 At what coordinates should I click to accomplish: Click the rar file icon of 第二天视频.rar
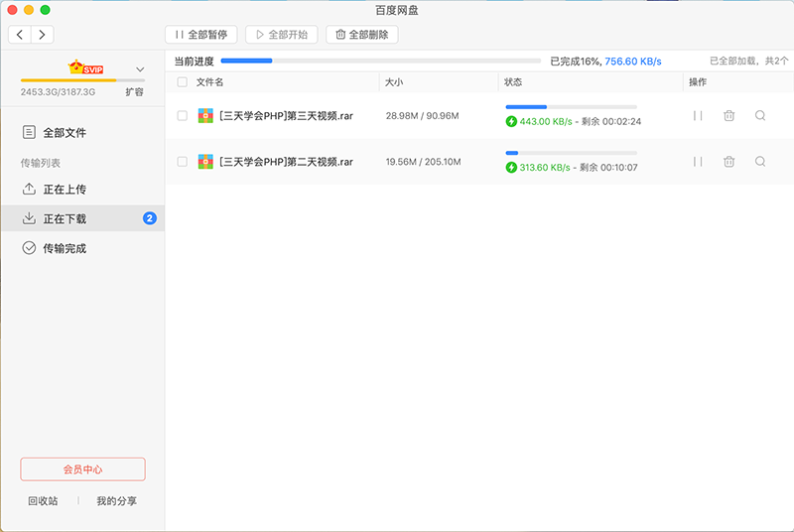(205, 162)
